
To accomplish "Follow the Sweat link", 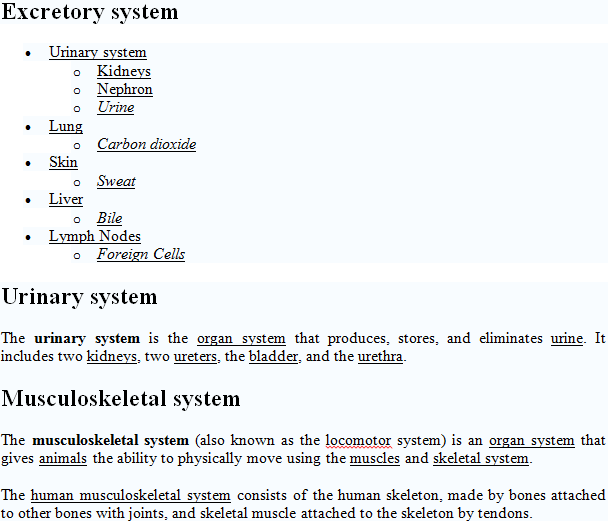I will 116,181.
